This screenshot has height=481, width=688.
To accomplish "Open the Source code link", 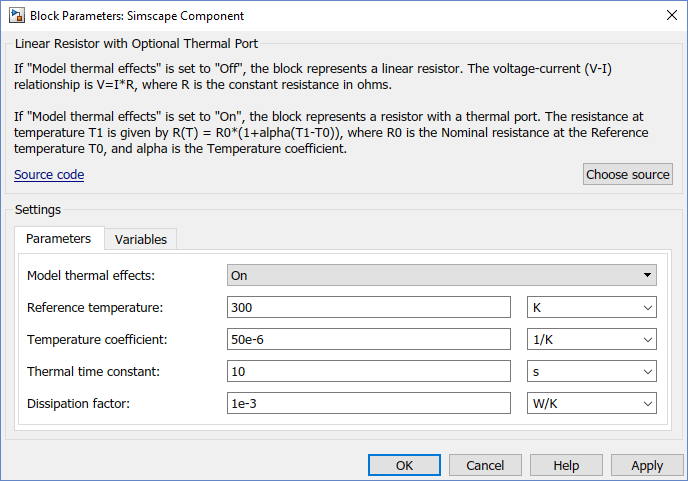I will point(49,175).
